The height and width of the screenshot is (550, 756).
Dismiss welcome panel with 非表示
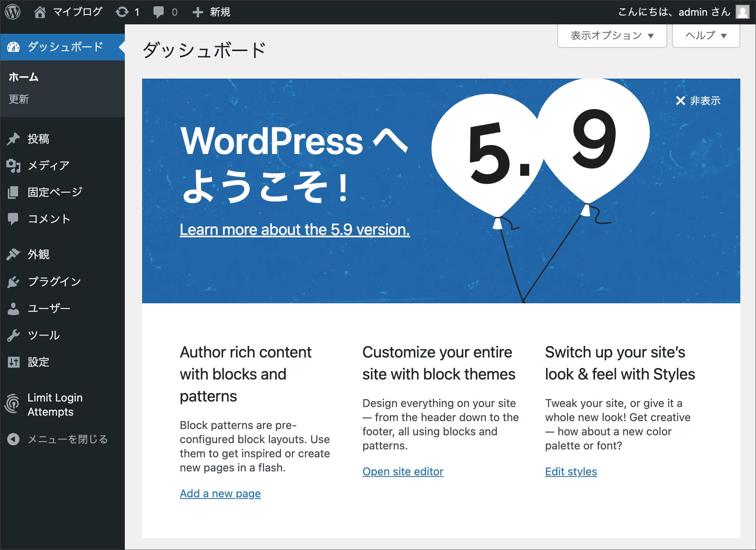click(x=698, y=101)
